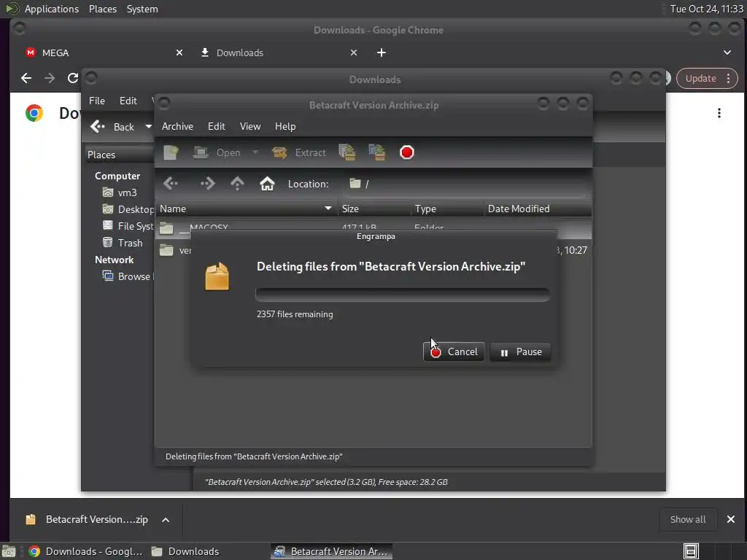Pause the file deletion operation
Screen dimensions: 747x560
(520, 352)
